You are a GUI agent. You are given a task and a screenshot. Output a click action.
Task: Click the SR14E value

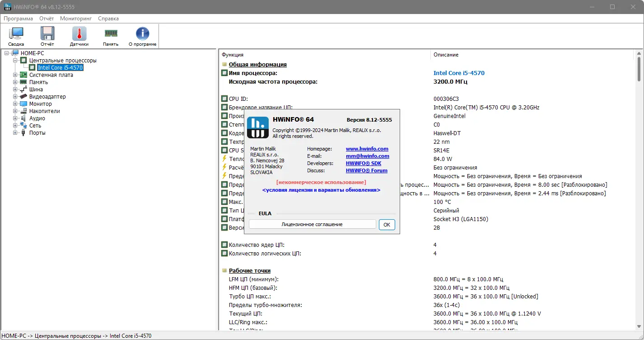click(x=441, y=151)
